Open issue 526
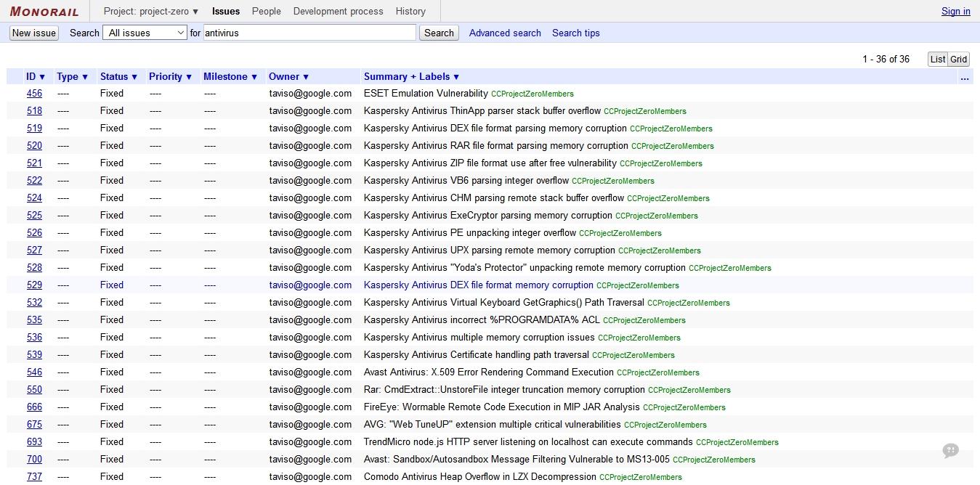Viewport: 980px width, 485px height. pyautogui.click(x=34, y=233)
